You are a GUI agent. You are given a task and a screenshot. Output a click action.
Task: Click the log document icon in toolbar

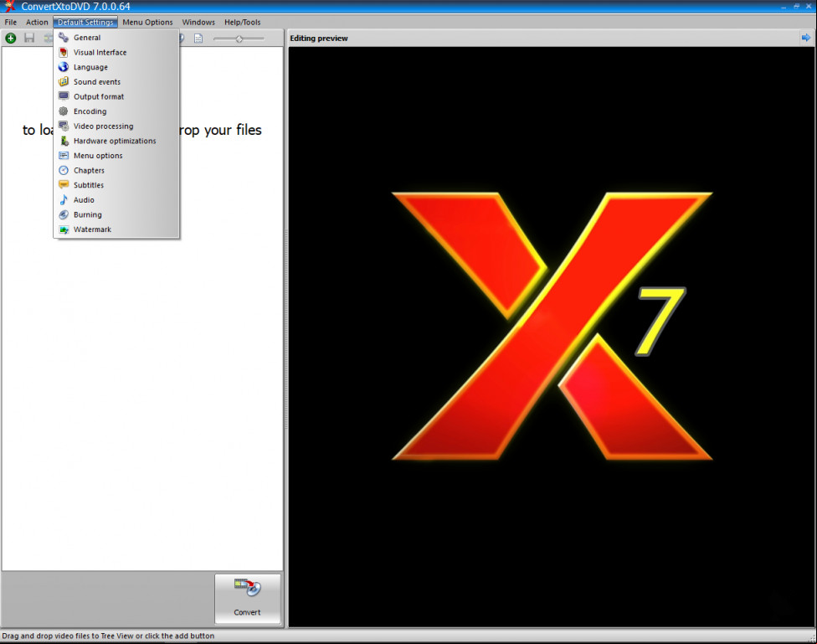click(x=198, y=38)
